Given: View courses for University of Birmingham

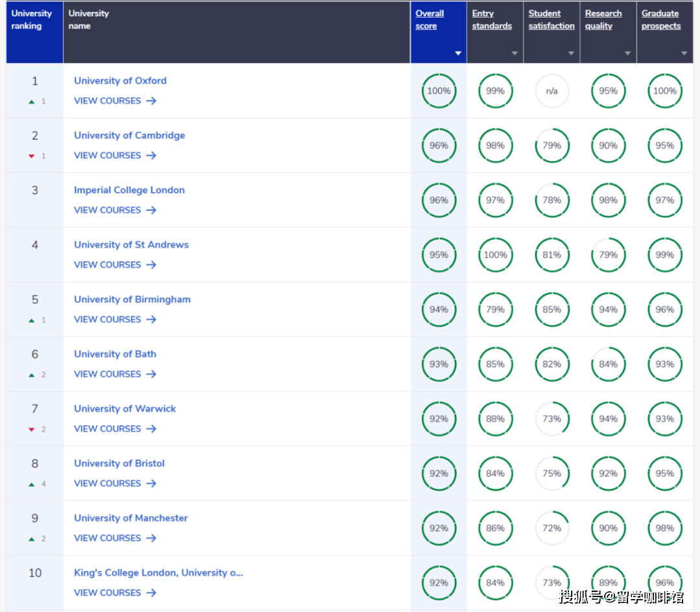Looking at the screenshot, I should point(115,320).
